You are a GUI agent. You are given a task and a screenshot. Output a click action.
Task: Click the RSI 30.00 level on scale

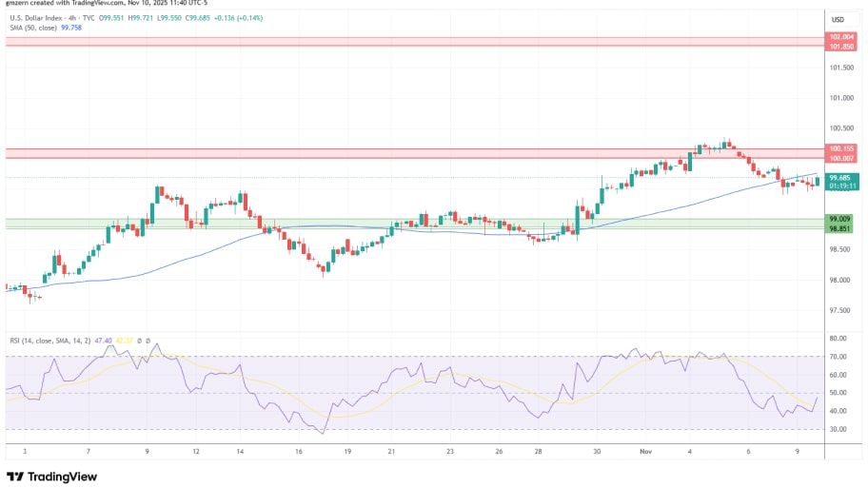pyautogui.click(x=838, y=429)
